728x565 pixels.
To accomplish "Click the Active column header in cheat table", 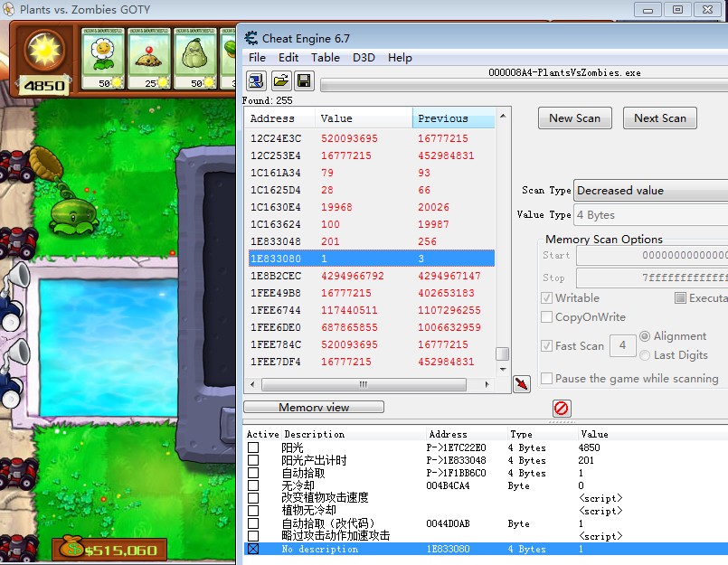I will coord(263,434).
